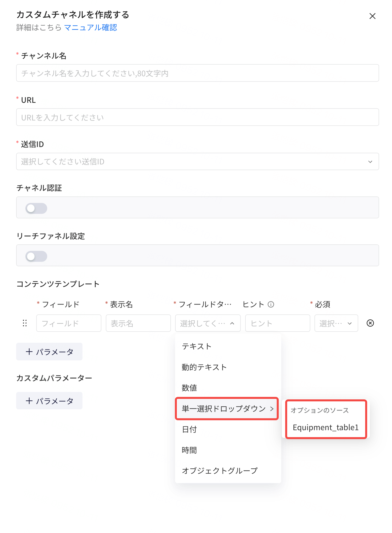Pick Equipment_table1 as option source
The height and width of the screenshot is (533, 392).
[x=326, y=427]
